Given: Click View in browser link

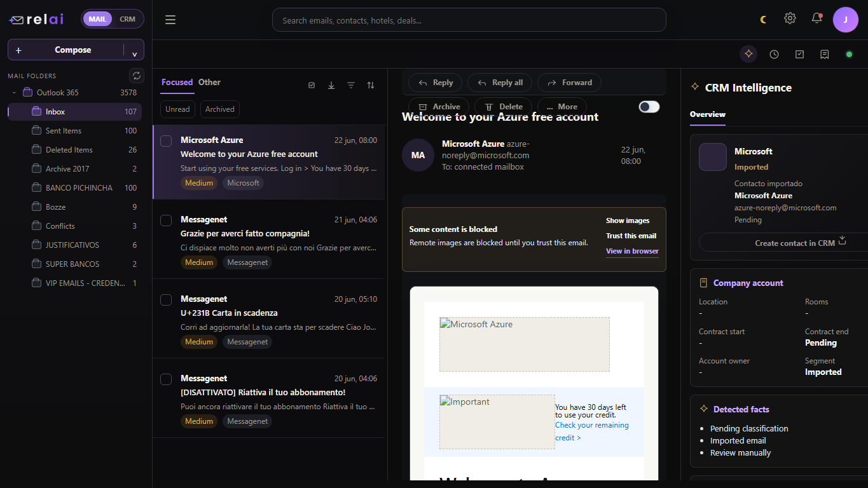Looking at the screenshot, I should (x=632, y=251).
